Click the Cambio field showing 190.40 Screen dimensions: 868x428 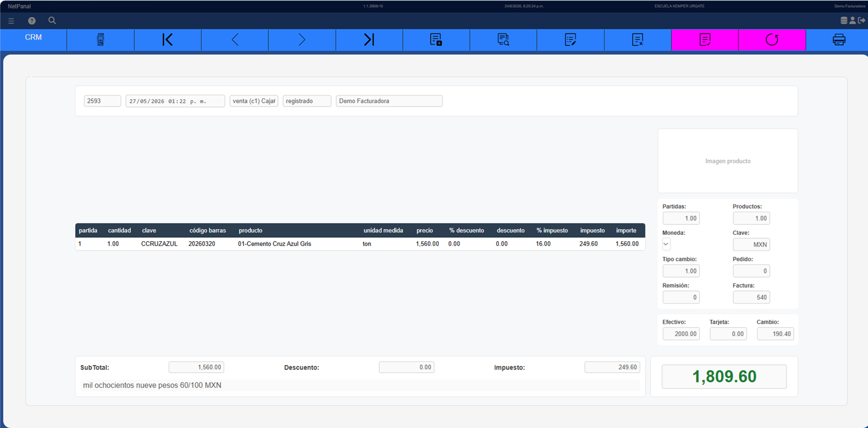(x=776, y=334)
